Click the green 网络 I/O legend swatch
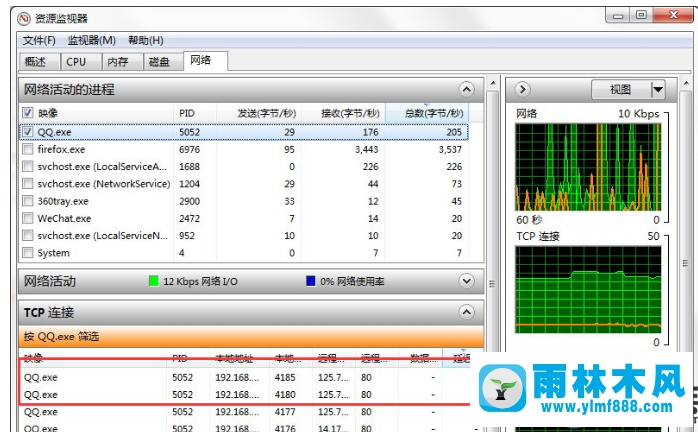Image resolution: width=698 pixels, height=432 pixels. pos(154,281)
